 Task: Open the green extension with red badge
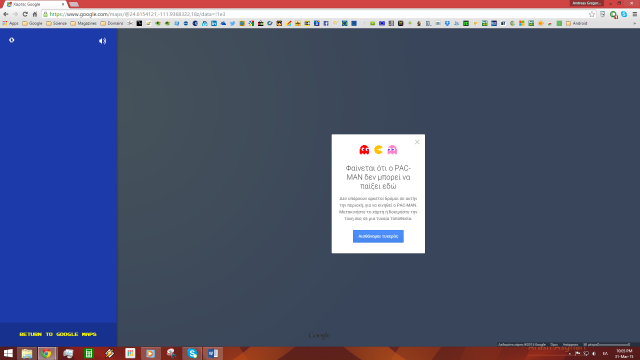(x=613, y=14)
